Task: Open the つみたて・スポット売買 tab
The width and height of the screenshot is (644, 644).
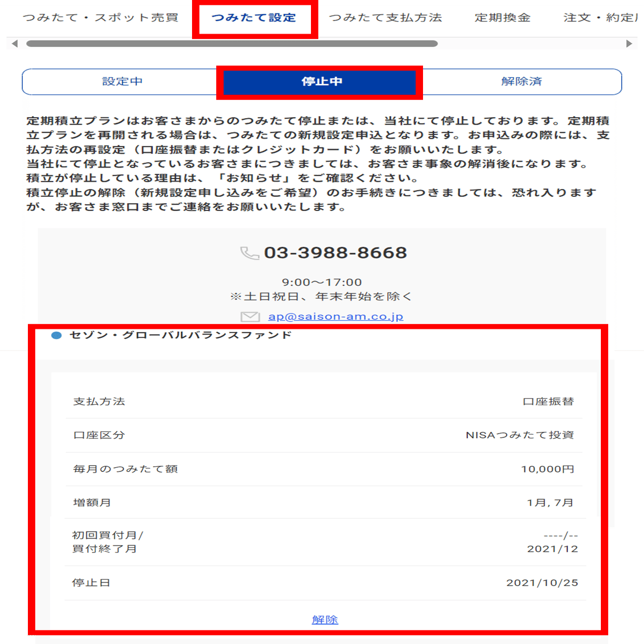Action: pos(100,17)
